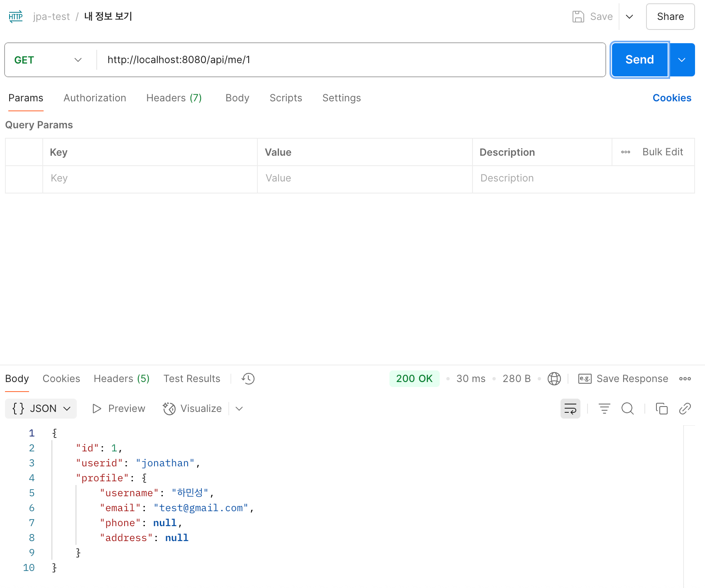
Task: Open the Cookies link
Action: click(x=672, y=98)
